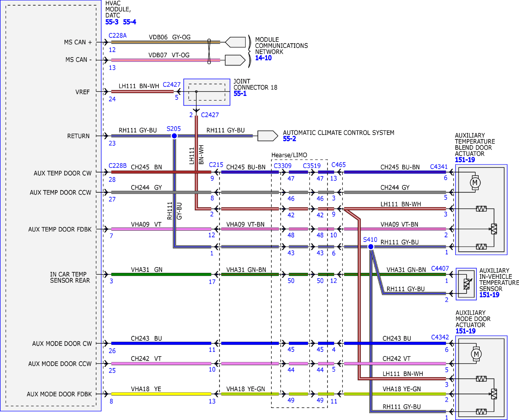Select the C3309 connector label
The image size is (519, 420).
[282, 166]
